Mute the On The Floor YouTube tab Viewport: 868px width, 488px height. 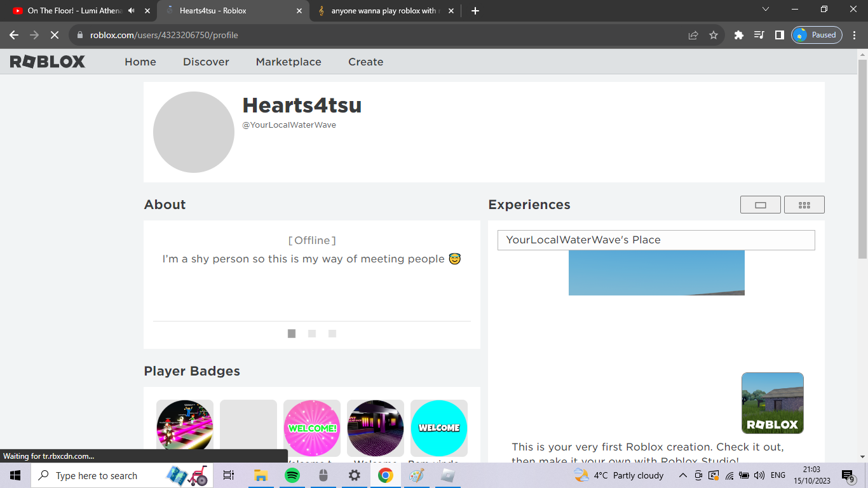(x=132, y=11)
